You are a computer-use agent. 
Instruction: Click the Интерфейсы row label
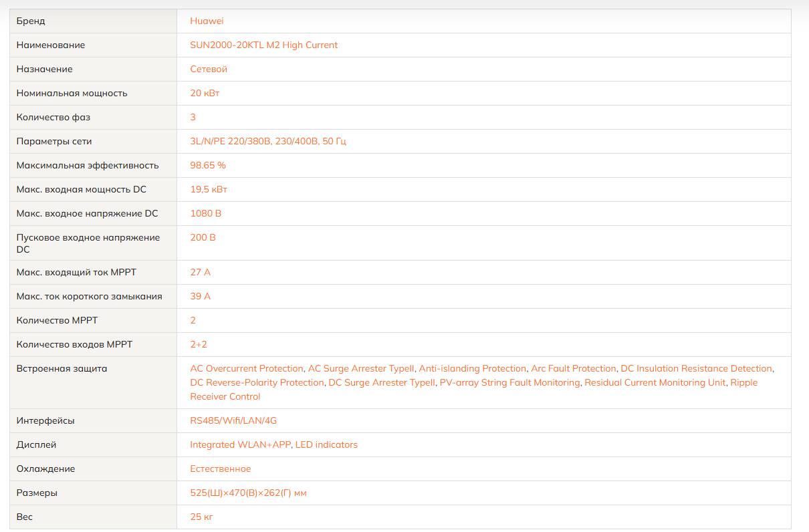pos(45,420)
